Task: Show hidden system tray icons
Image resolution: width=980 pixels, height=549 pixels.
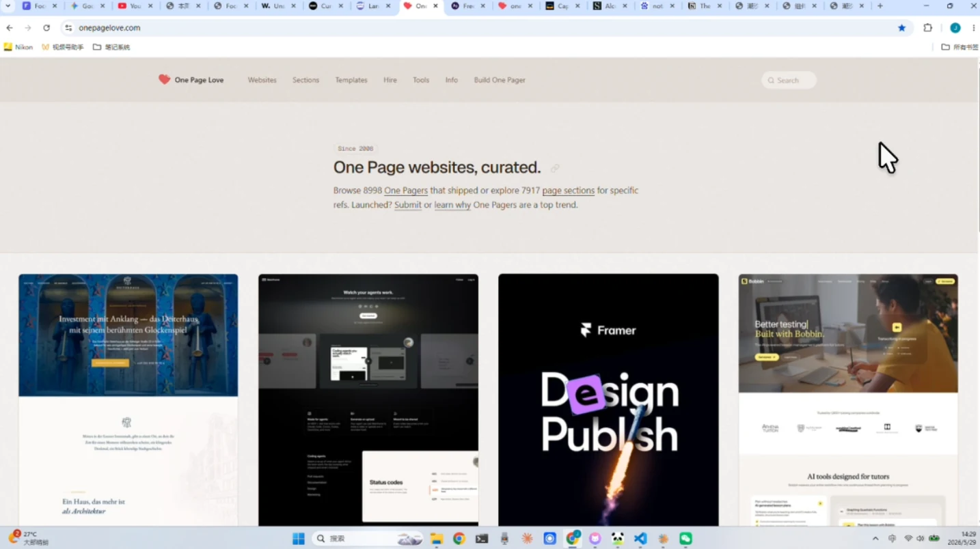Action: [x=875, y=539]
